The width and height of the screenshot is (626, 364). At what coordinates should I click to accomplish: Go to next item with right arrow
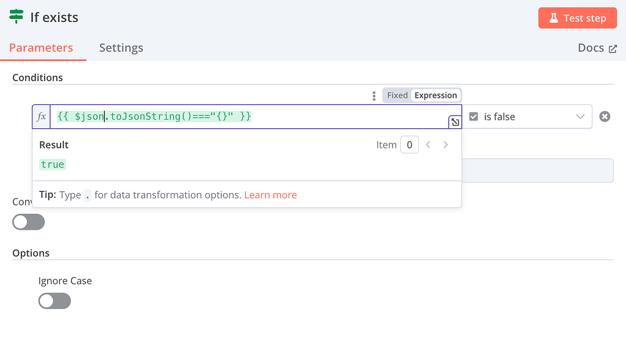446,145
